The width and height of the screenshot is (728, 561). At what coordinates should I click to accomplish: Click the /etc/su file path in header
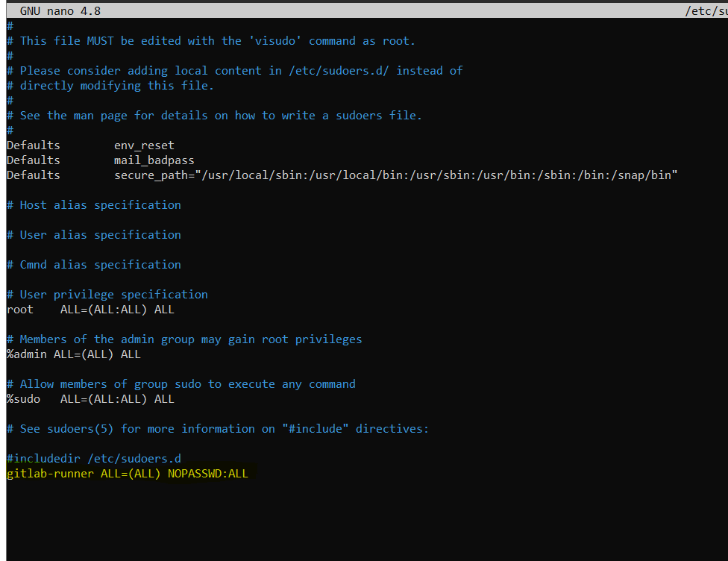pyautogui.click(x=706, y=11)
